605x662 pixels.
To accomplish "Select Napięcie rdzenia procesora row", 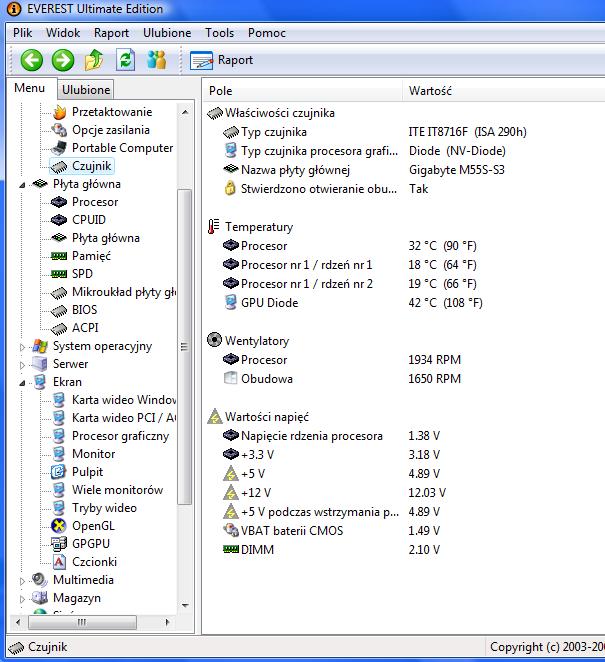I will [331, 436].
